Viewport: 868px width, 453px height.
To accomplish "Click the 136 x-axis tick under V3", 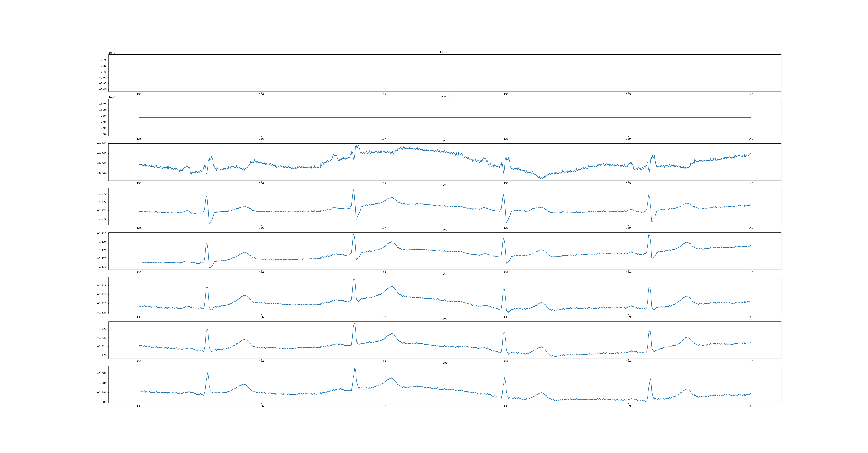I will [x=261, y=272].
